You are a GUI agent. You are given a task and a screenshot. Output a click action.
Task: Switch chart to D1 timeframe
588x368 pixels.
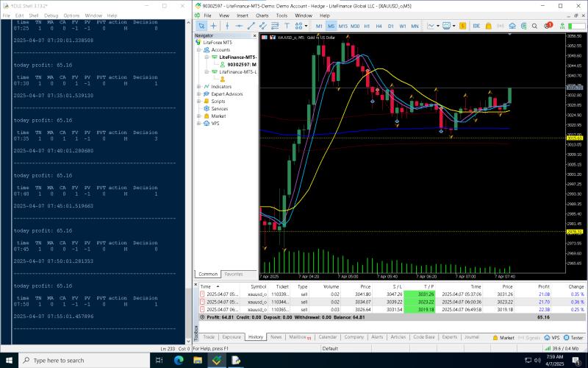click(391, 26)
